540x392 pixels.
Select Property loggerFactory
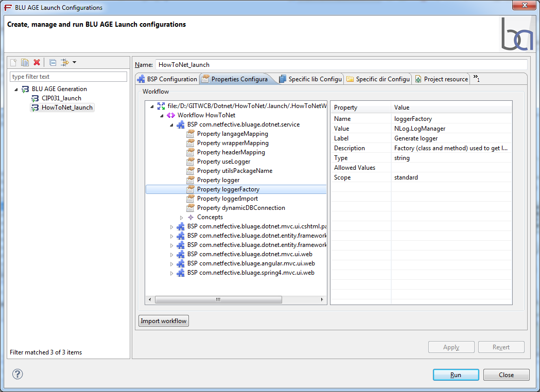(x=228, y=189)
